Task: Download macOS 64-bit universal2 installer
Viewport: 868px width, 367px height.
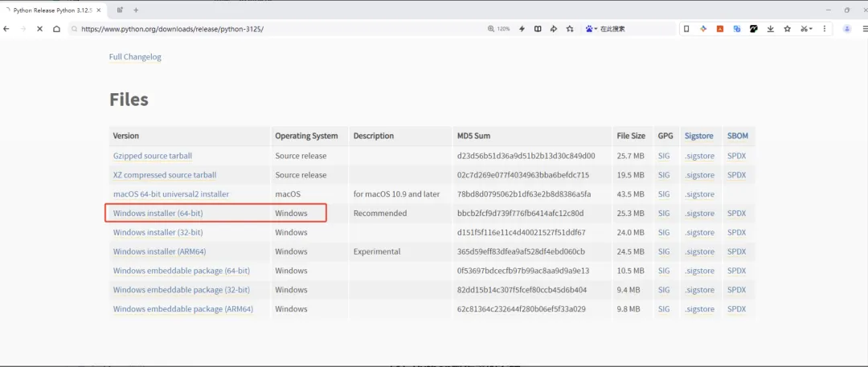Action: click(x=171, y=194)
